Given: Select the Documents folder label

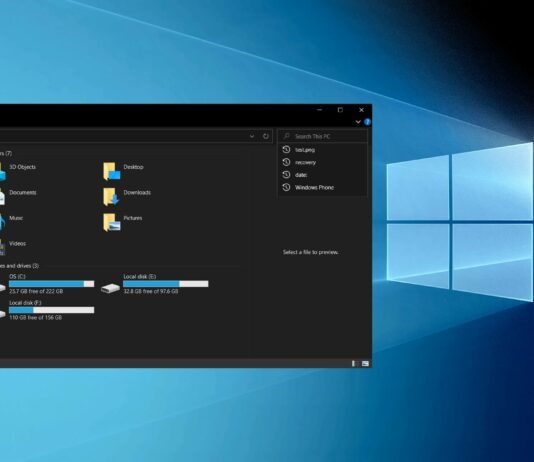Looking at the screenshot, I should click(x=23, y=192).
